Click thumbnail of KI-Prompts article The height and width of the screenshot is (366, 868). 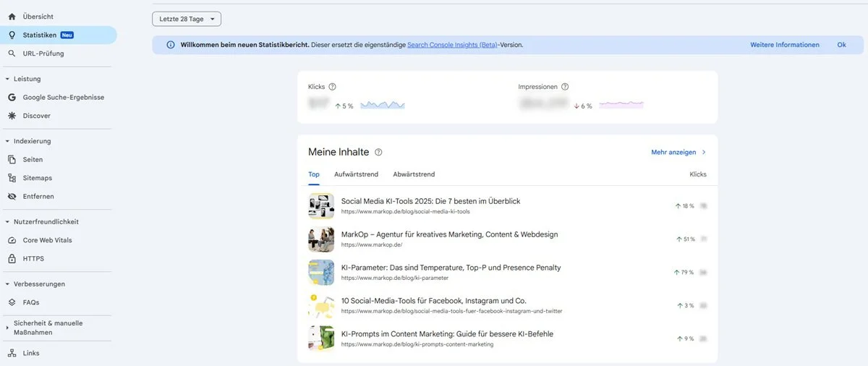321,339
